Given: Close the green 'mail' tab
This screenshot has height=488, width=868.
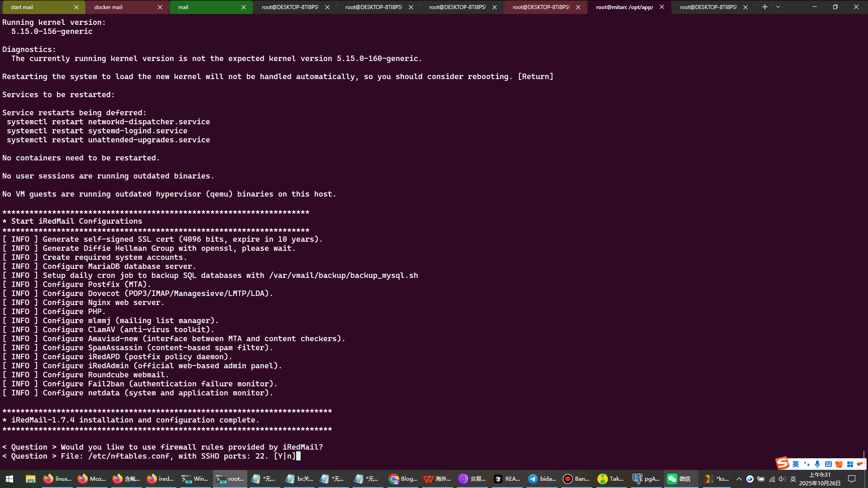Looking at the screenshot, I should [x=244, y=7].
